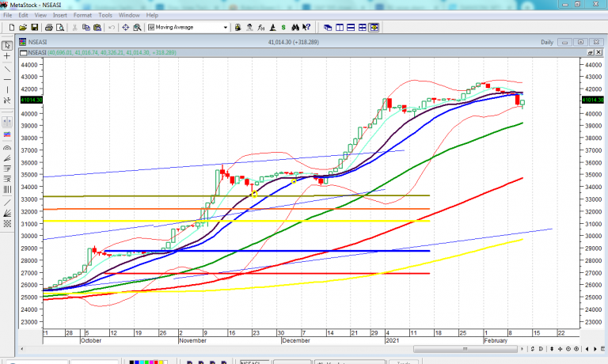
Task: Click the horizontal scrollbar thumb
Action: click(465, 349)
